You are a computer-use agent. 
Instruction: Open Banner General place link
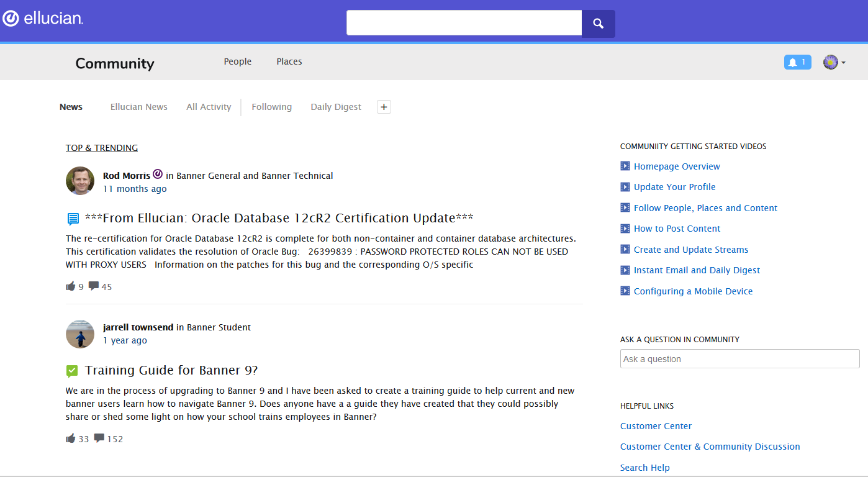click(x=209, y=176)
